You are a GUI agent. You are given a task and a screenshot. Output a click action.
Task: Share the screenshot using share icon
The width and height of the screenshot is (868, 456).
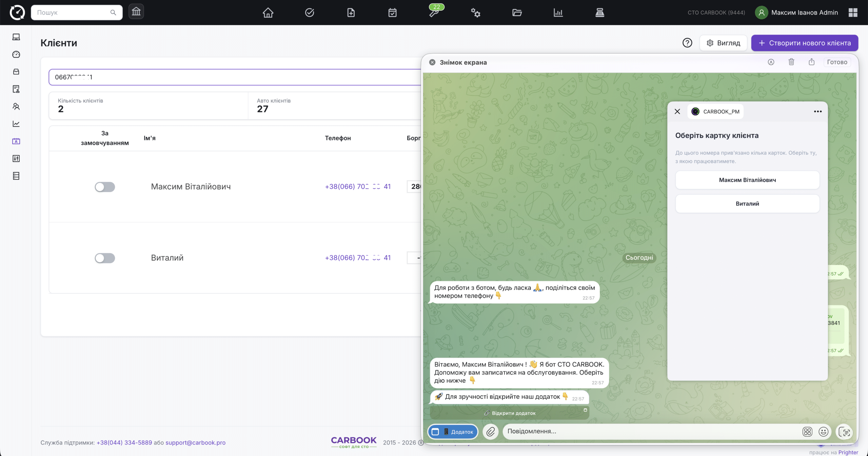(811, 62)
